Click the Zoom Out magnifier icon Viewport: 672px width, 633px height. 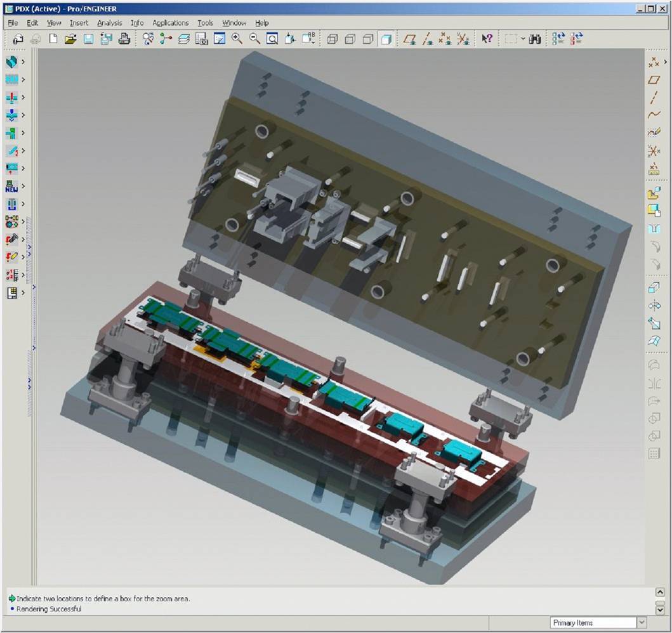(x=254, y=39)
